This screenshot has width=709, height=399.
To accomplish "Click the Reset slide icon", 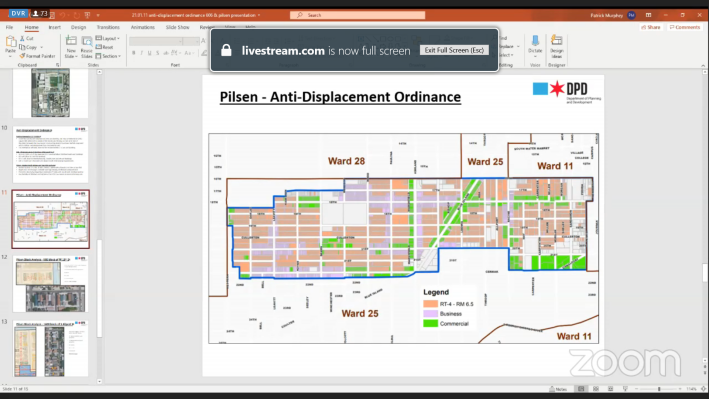I will [104, 47].
